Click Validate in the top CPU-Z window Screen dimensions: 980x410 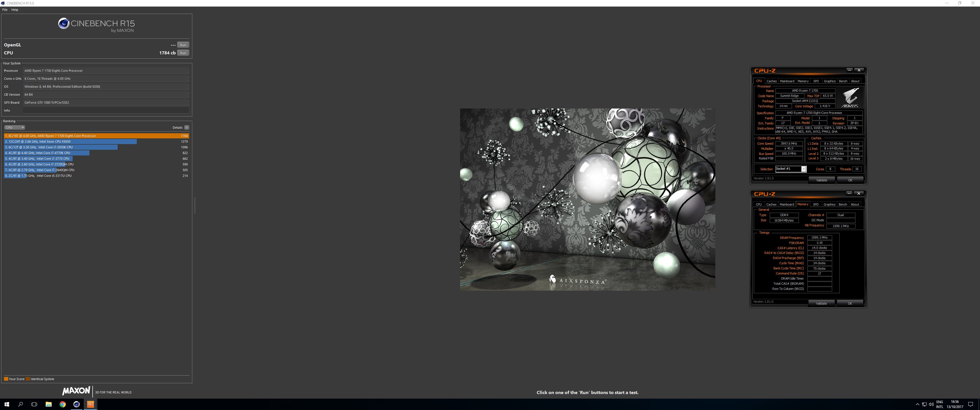coord(822,180)
